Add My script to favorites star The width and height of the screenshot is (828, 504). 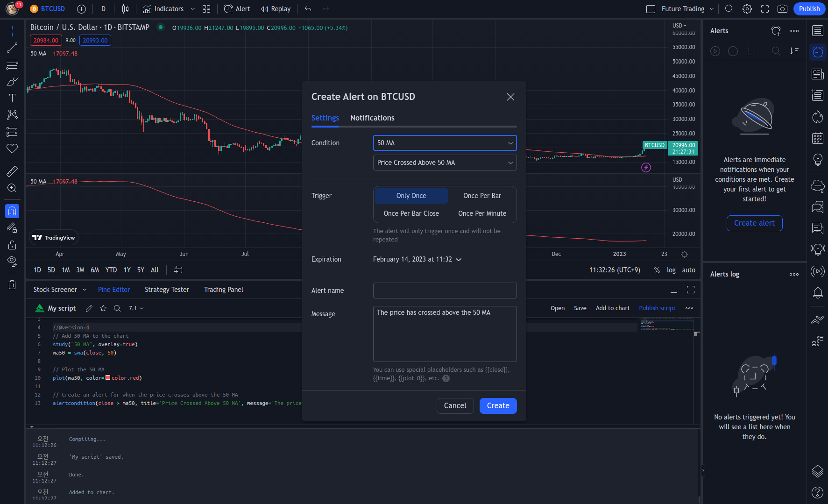(103, 308)
